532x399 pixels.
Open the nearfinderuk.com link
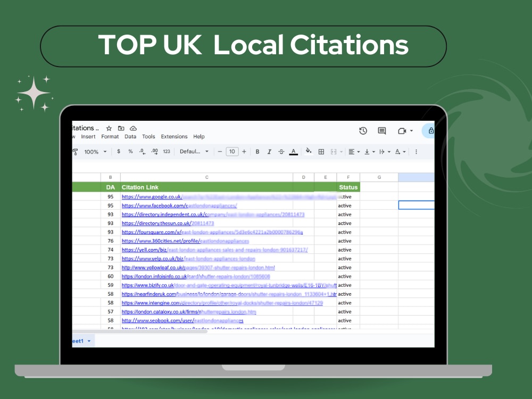click(x=229, y=294)
